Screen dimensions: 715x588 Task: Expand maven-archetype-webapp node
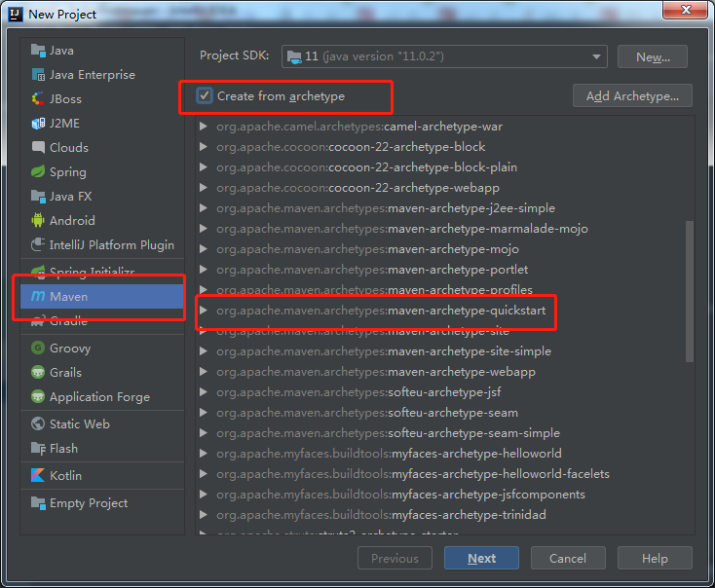(x=204, y=372)
